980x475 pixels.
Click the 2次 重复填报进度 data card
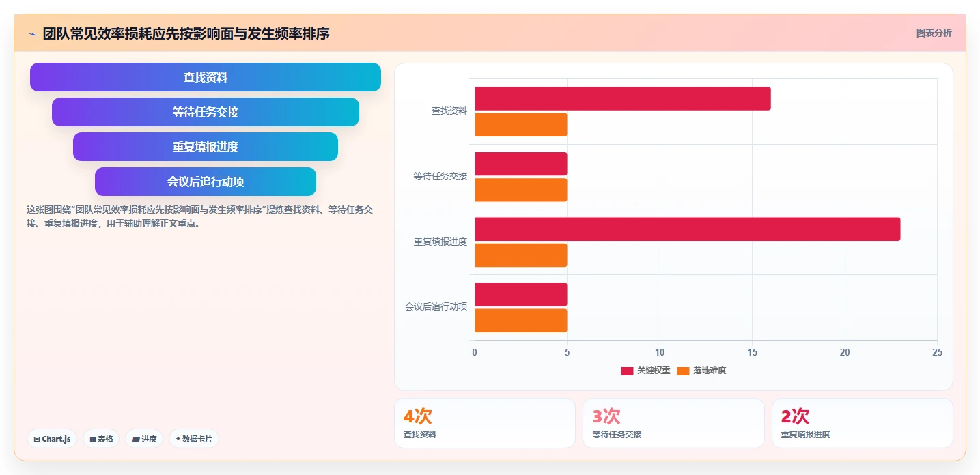863,423
